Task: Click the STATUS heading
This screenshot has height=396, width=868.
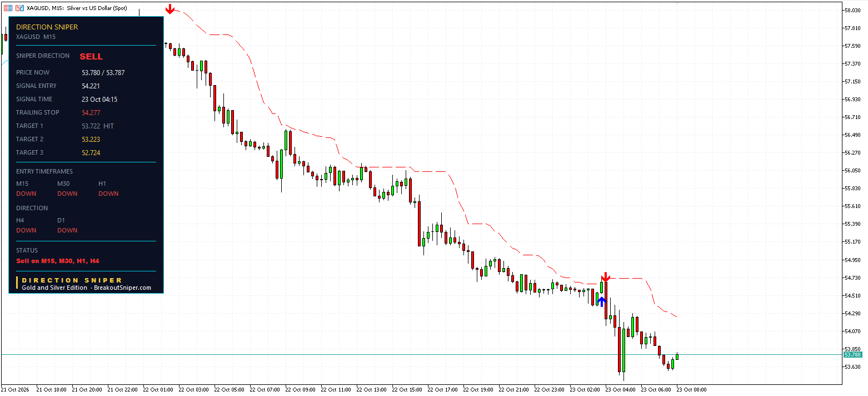Action: coord(27,250)
